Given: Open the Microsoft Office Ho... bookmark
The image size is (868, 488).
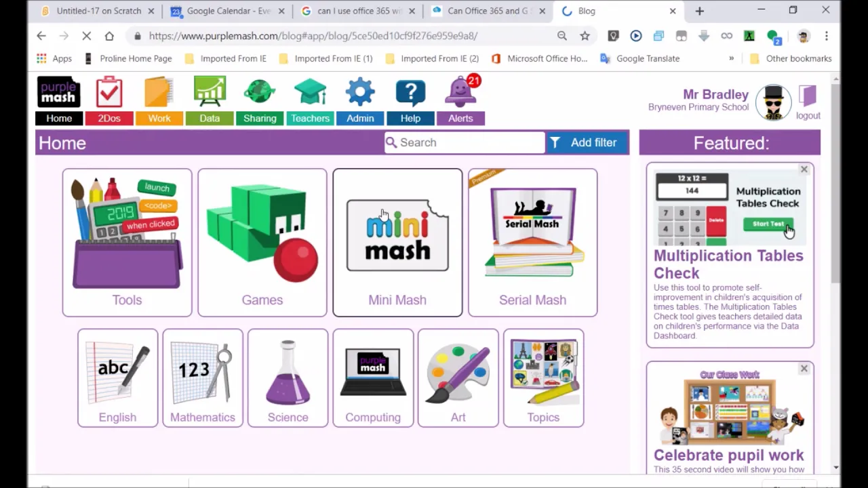Looking at the screenshot, I should [x=539, y=58].
